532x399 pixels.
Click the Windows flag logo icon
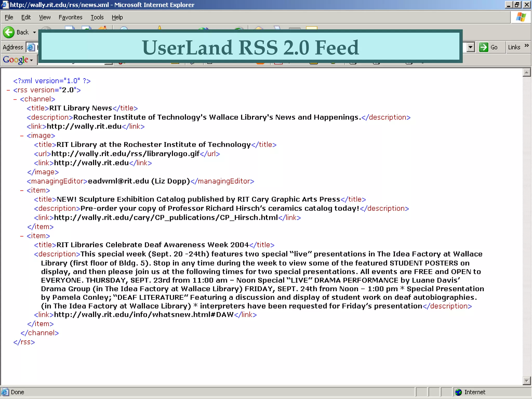[x=521, y=17]
